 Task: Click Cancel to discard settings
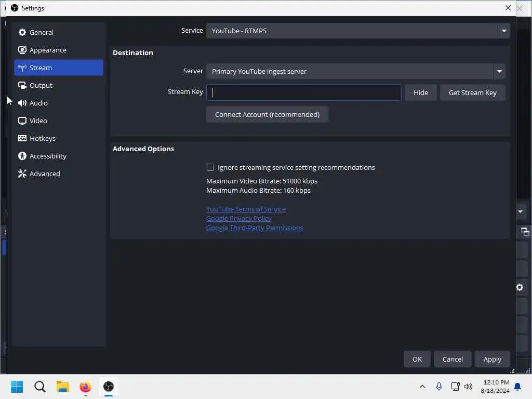click(453, 359)
